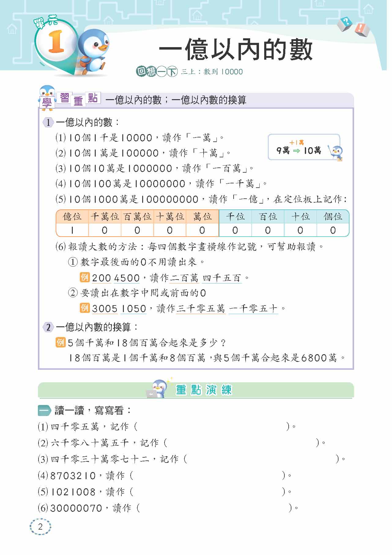Click the title 一億以內的數
Viewport: 392px width, 555px height.
[235, 50]
